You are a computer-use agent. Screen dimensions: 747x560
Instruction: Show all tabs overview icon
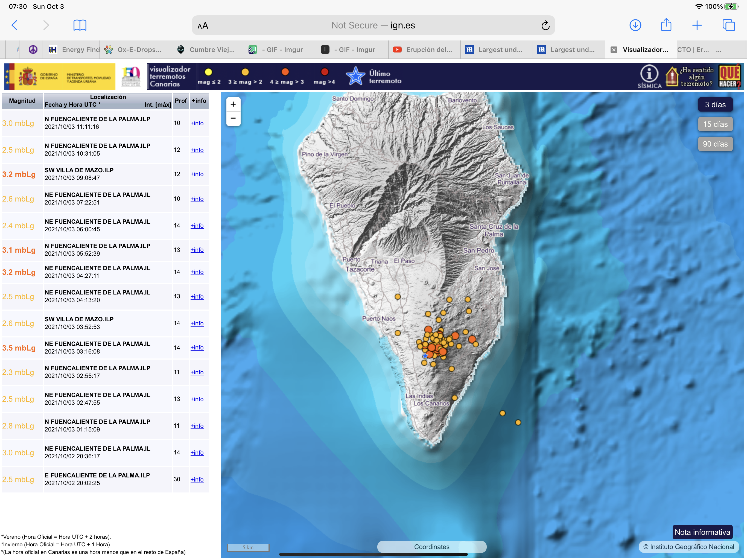point(728,25)
